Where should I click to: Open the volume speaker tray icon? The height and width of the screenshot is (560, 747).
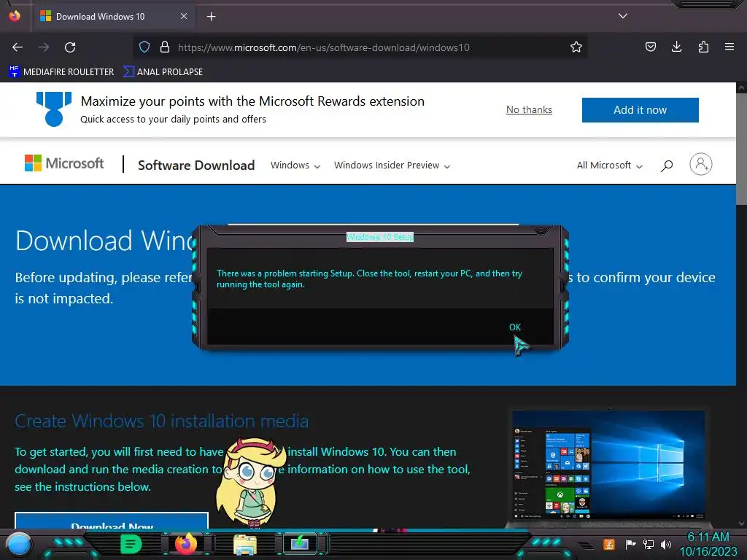(666, 544)
